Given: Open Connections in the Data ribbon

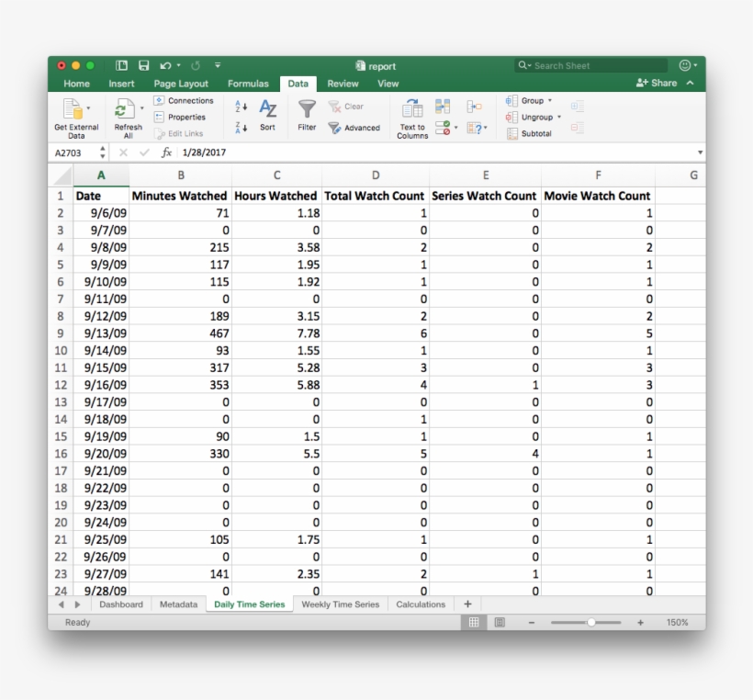Looking at the screenshot, I should click(184, 100).
